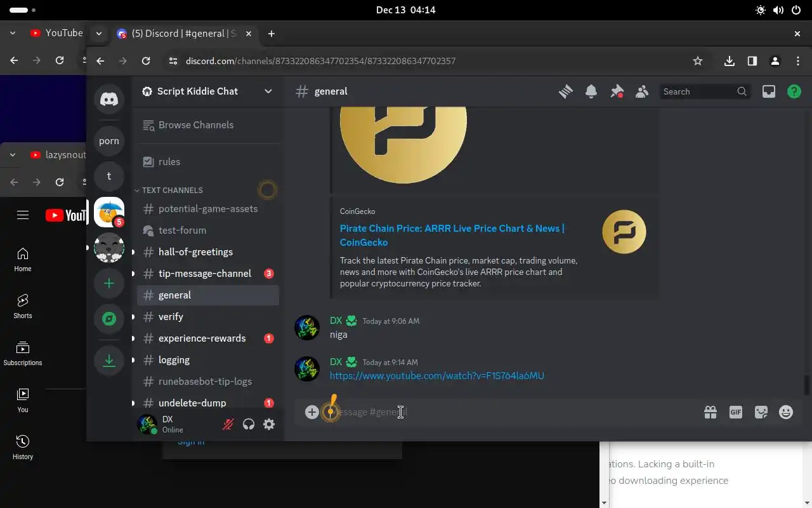812x508 pixels.
Task: Click the large Pirate Chain logo image
Action: coord(403,145)
